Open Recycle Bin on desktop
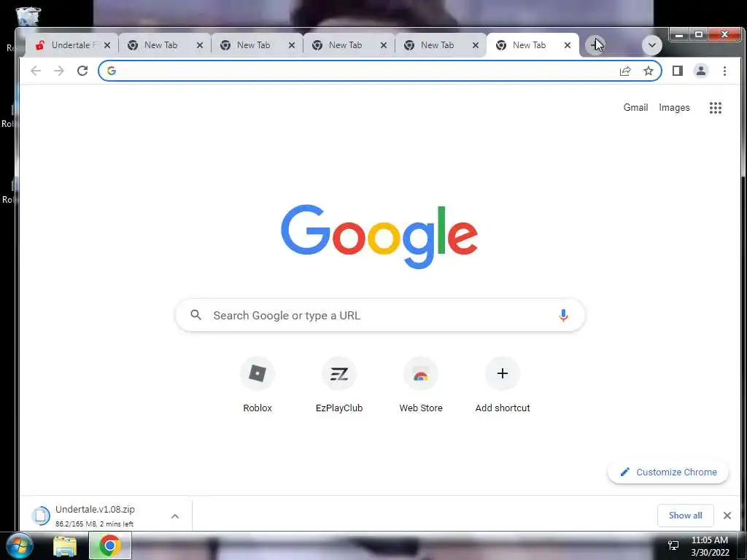Image resolution: width=747 pixels, height=560 pixels. point(28,16)
